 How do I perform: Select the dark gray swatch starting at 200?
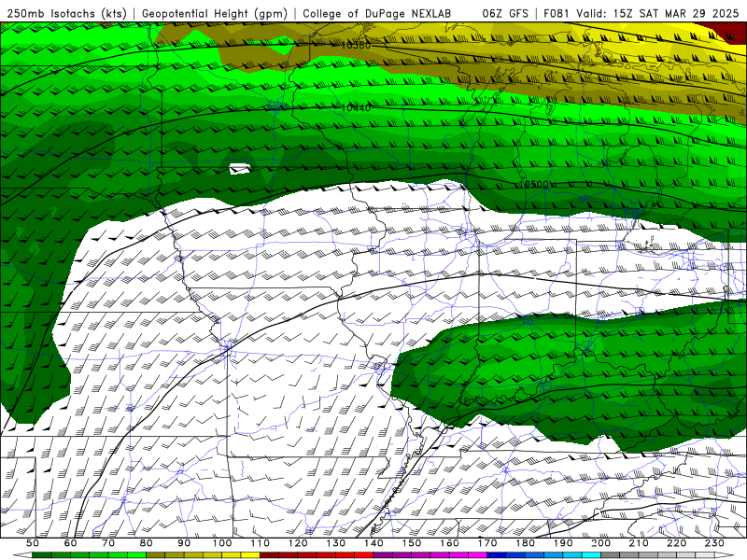coord(611,555)
